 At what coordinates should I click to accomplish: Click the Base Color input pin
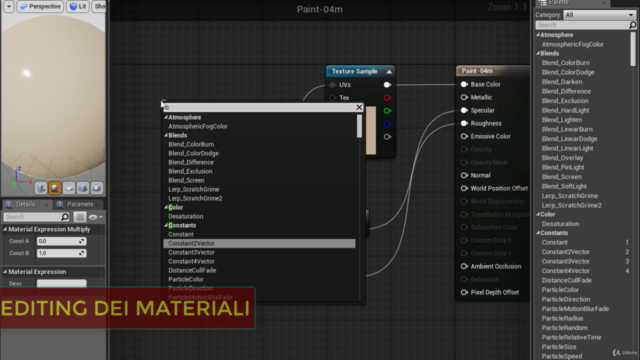point(464,84)
